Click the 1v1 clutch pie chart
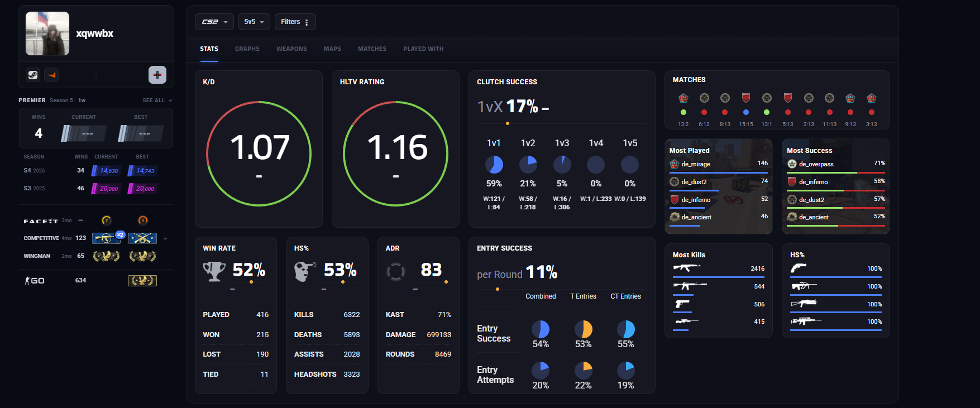 [x=494, y=165]
